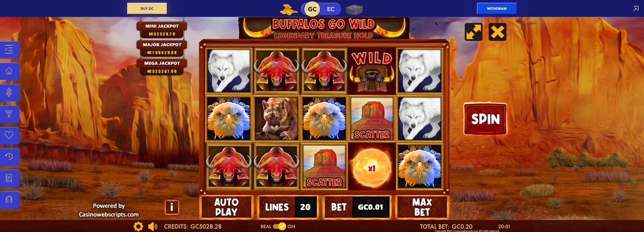Viewport: 644px width, 232px height.
Task: Toggle the REAL ON switch
Action: [279, 227]
